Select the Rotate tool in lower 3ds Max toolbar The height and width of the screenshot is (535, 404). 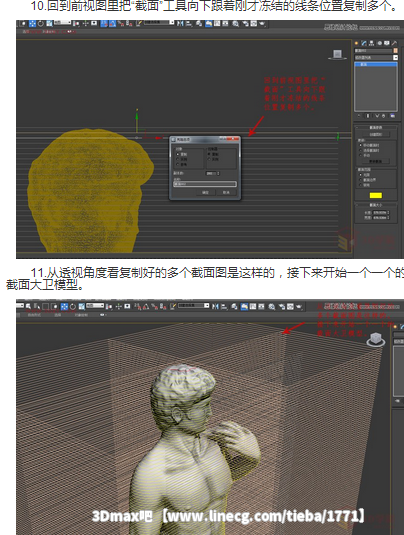[x=73, y=306]
